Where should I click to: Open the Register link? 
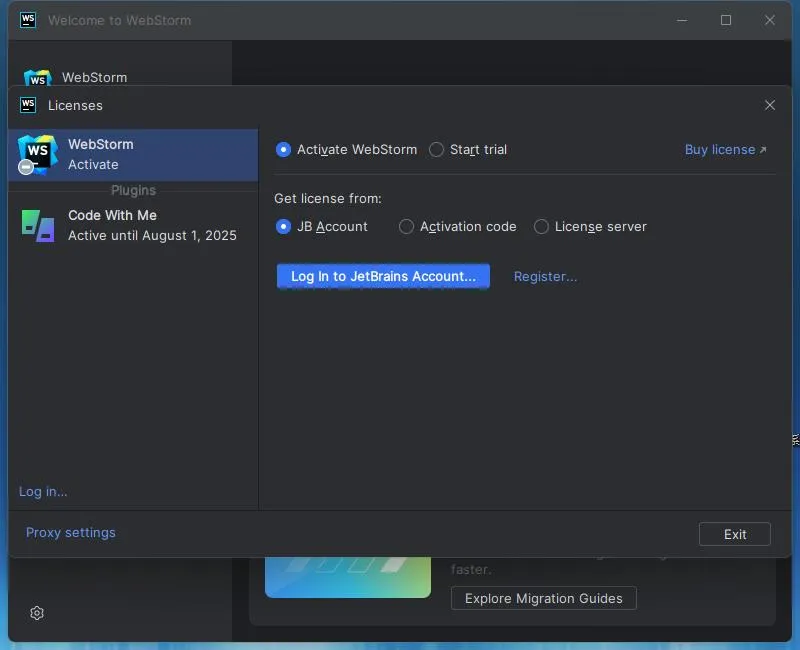545,277
